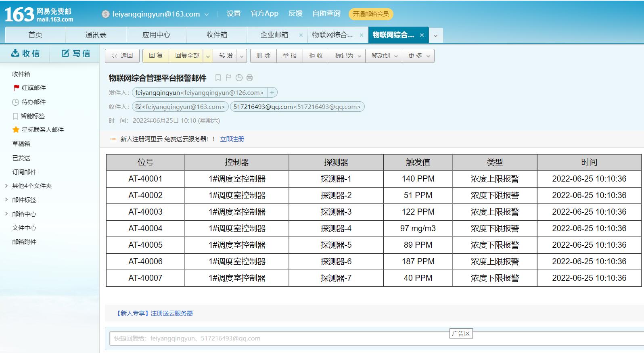
Task: Flag this email with the subject flag icon
Action: pyautogui.click(x=228, y=77)
